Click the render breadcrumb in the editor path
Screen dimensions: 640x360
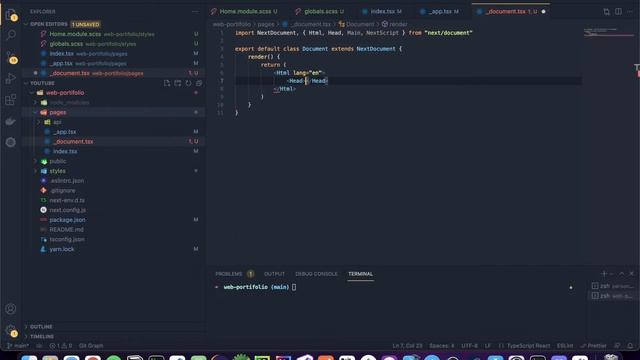(x=395, y=24)
